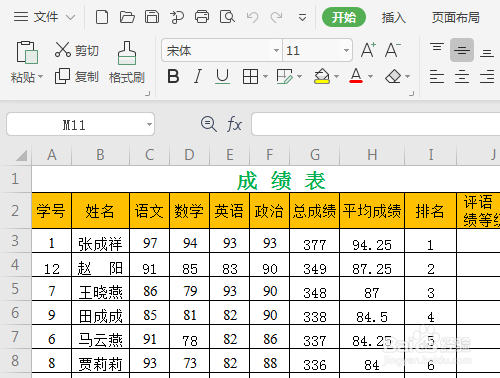Click the export to PDF icon
The height and width of the screenshot is (378, 500).
(x=177, y=17)
